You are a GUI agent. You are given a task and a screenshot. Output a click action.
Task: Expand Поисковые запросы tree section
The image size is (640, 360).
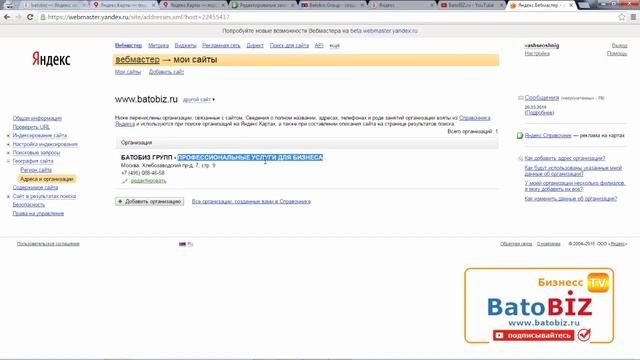(x=8, y=153)
